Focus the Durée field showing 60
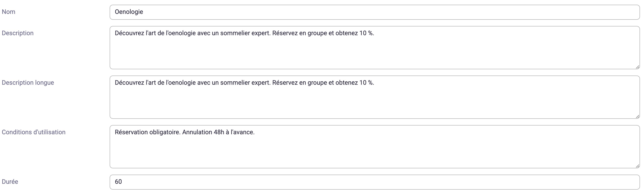Image resolution: width=644 pixels, height=195 pixels. point(375,182)
